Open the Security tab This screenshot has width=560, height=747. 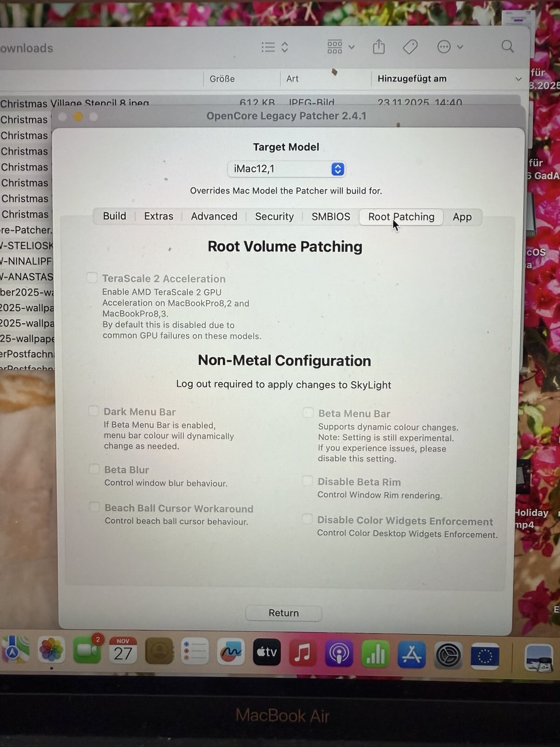pos(274,217)
